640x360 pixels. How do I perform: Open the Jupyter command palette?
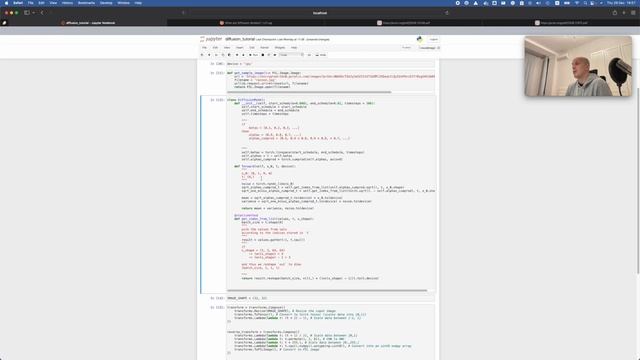309,55
